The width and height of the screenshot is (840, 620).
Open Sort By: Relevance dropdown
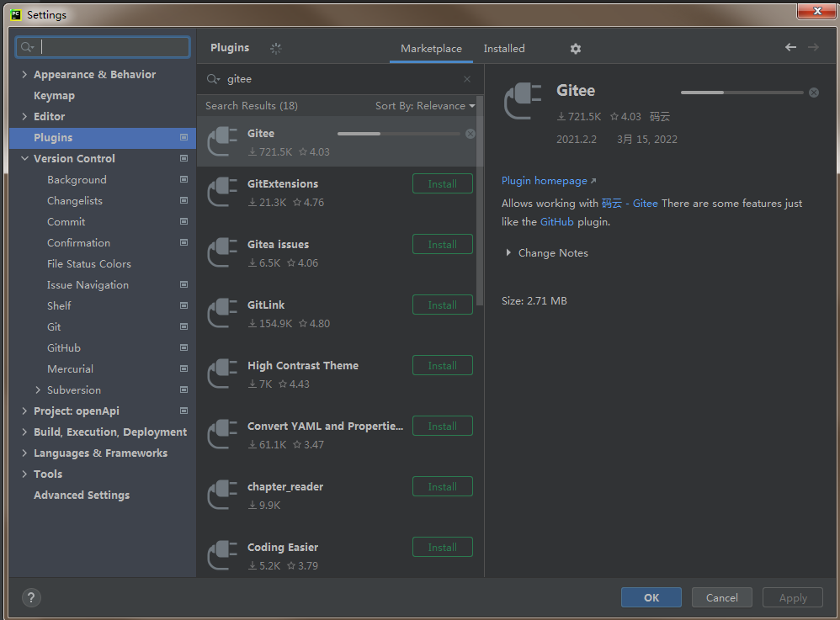425,106
